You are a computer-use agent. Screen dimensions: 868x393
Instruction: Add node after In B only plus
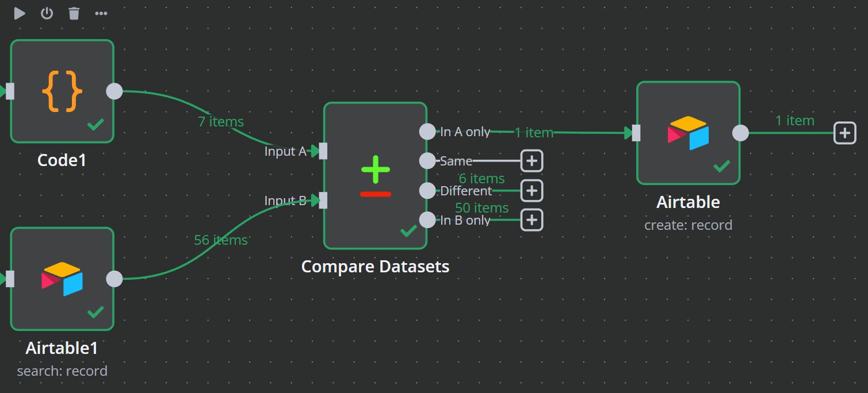[x=531, y=219]
